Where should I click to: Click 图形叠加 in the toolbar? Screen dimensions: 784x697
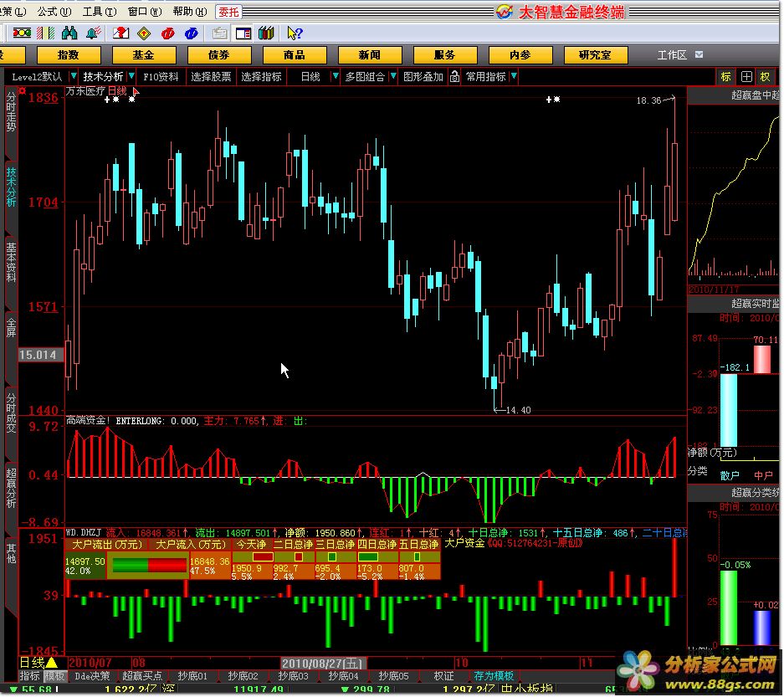tap(423, 76)
